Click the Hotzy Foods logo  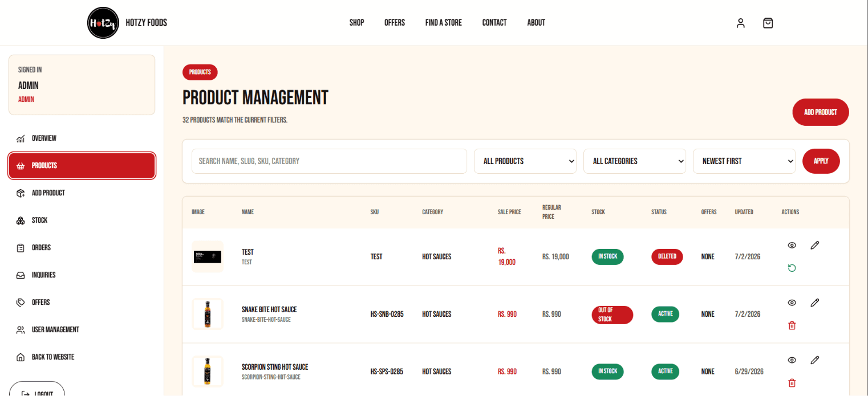(103, 23)
